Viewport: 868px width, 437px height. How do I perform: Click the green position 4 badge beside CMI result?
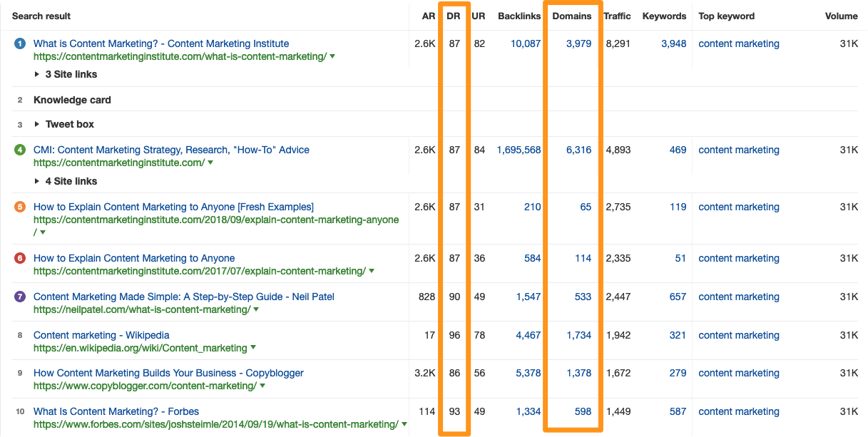tap(19, 150)
